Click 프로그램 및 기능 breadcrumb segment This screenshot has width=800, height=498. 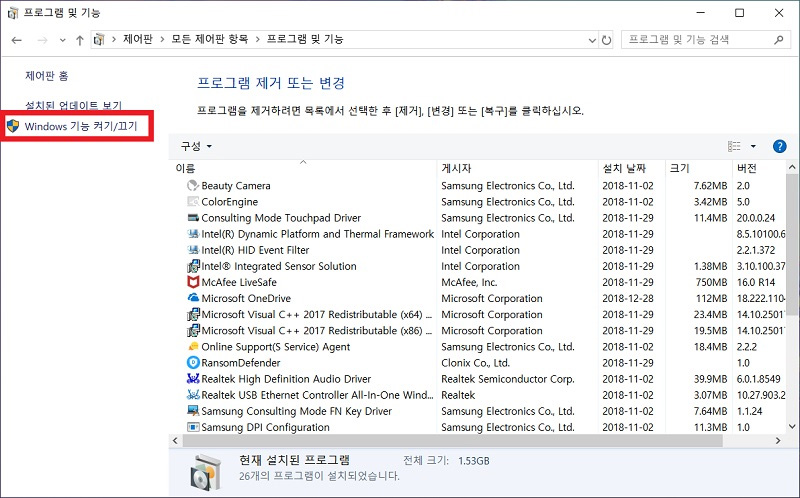(305, 39)
